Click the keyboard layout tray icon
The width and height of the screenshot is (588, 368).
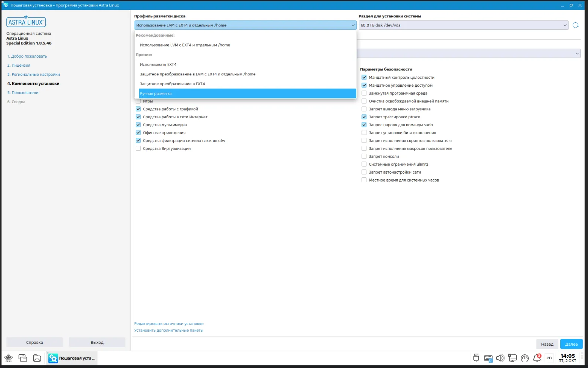click(x=488, y=358)
